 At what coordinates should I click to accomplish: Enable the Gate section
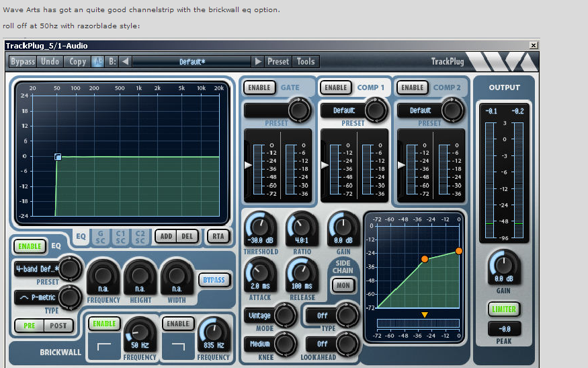click(259, 87)
